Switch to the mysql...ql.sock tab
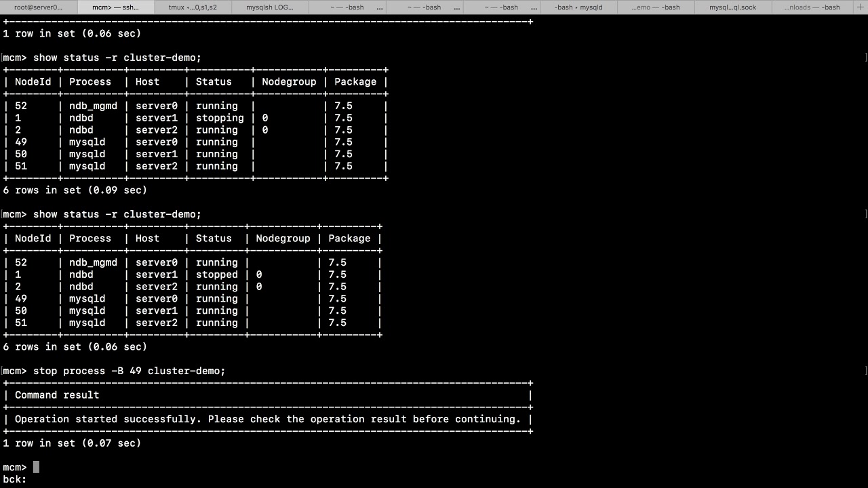868x488 pixels. tap(732, 7)
